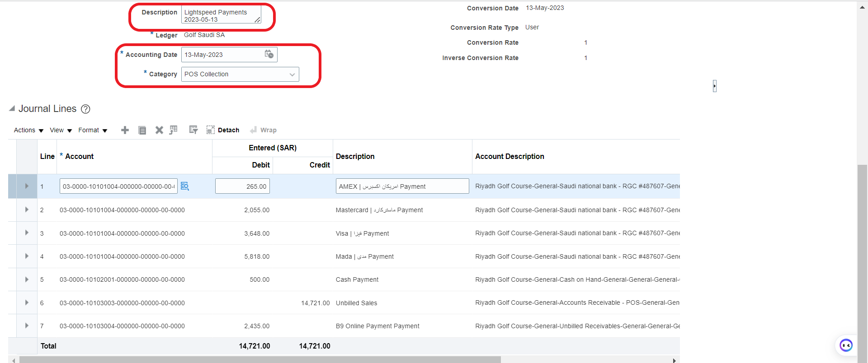Viewport: 868px width, 363px height.
Task: Click the Conversion Date value 13-May-2023
Action: [545, 8]
